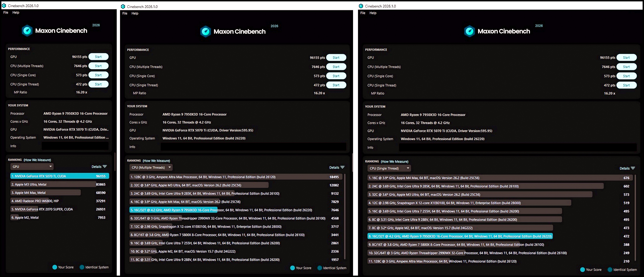The height and width of the screenshot is (277, 644).
Task: Click Details filter icon in left window
Action: click(105, 167)
